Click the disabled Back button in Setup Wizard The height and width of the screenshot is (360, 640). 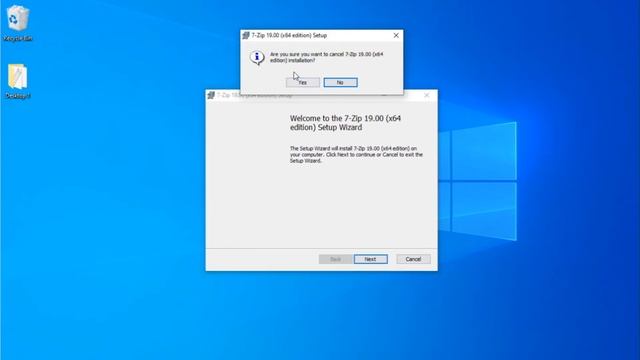tap(336, 259)
